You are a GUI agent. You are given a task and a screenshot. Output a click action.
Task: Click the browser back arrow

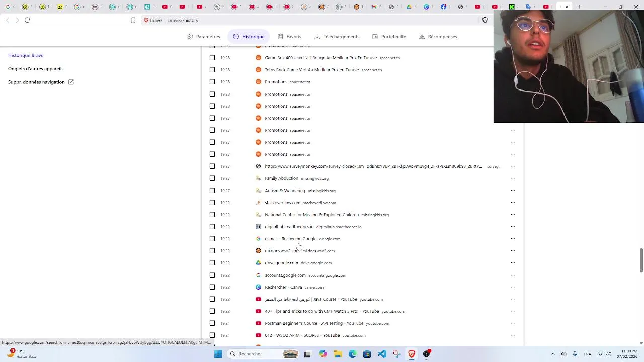tap(8, 20)
